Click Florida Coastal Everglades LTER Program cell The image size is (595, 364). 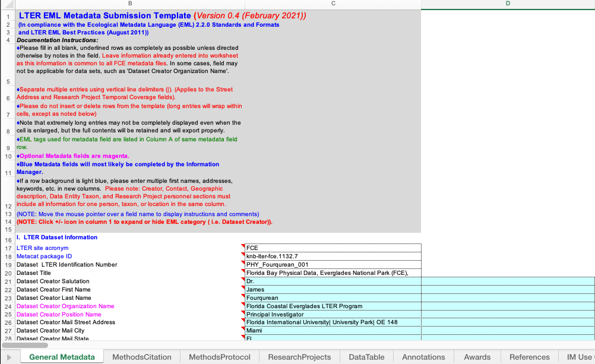click(333, 306)
